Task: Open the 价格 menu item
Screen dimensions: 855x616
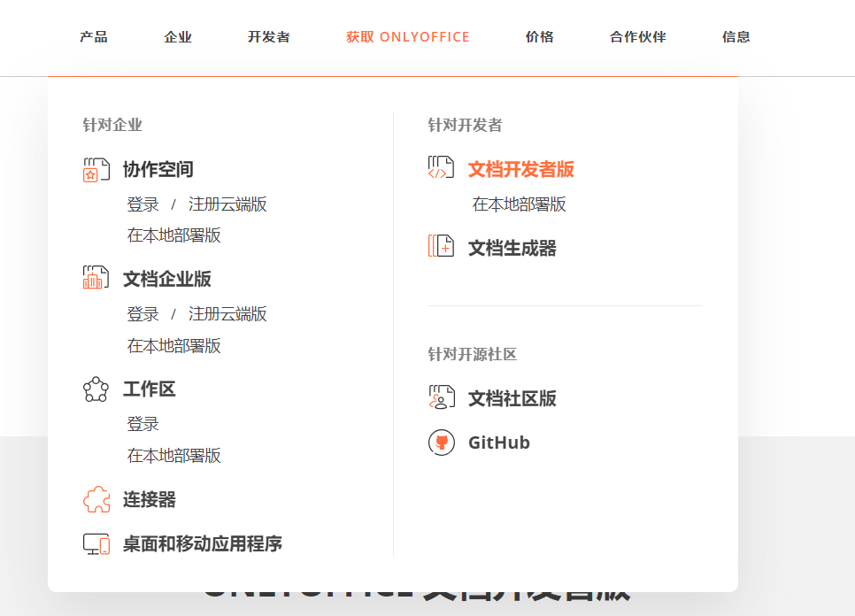Action: pyautogui.click(x=539, y=37)
